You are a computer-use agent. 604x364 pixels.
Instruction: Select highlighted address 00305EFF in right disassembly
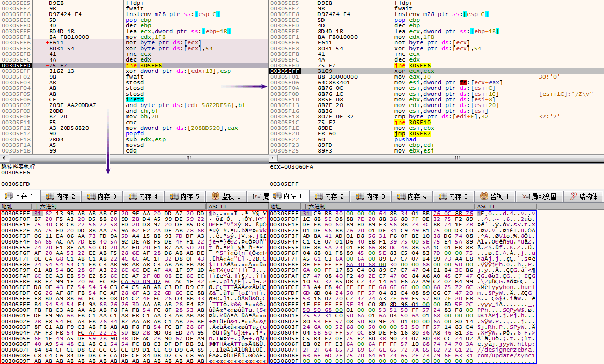pos(285,71)
